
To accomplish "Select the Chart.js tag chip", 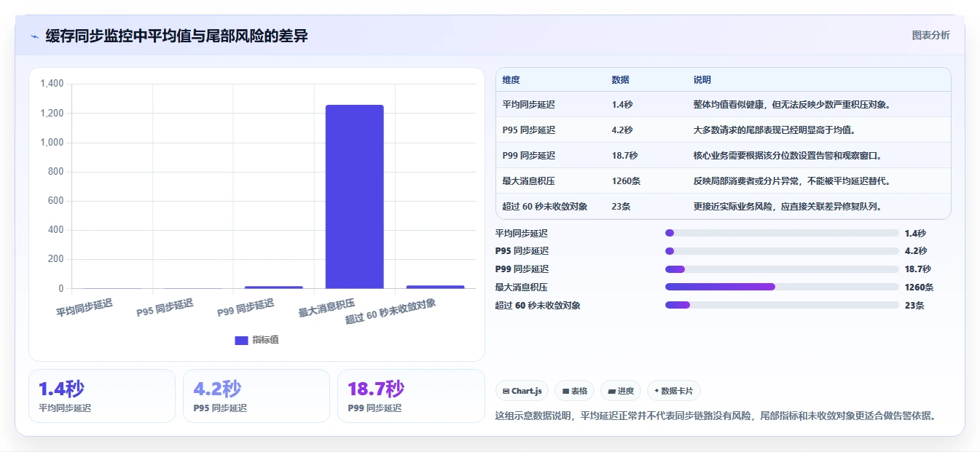I will tap(522, 391).
